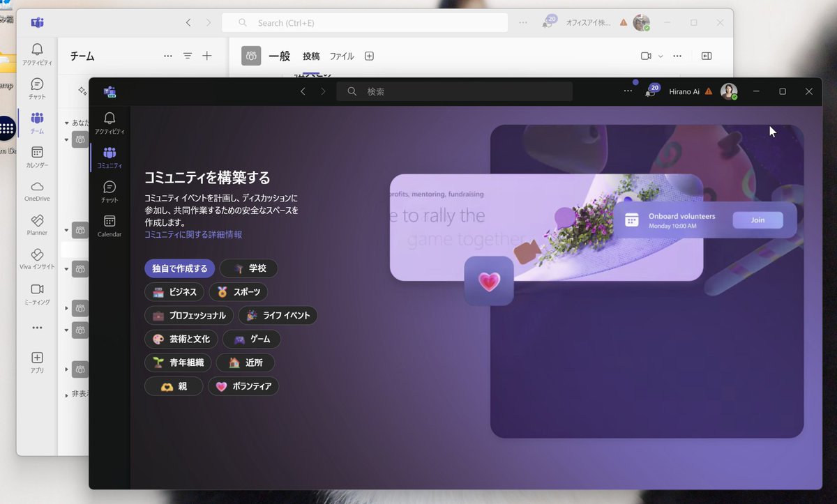Select Community icon in dark Teams sidebar
This screenshot has width=837, height=504.
(x=110, y=158)
